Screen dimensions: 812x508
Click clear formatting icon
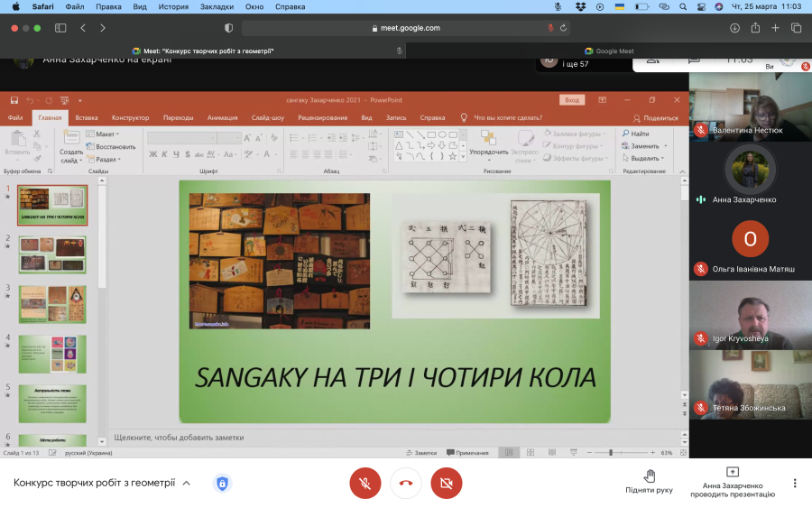coord(274,138)
